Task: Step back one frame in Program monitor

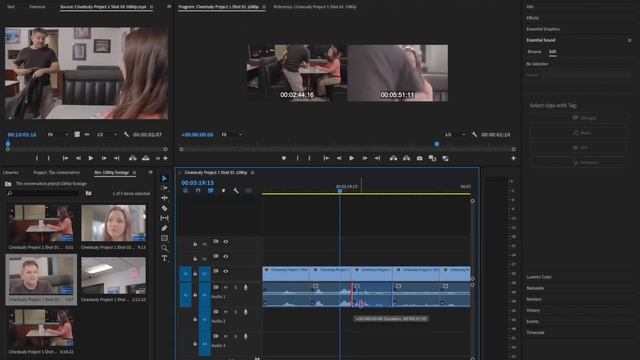Action: [x=338, y=158]
